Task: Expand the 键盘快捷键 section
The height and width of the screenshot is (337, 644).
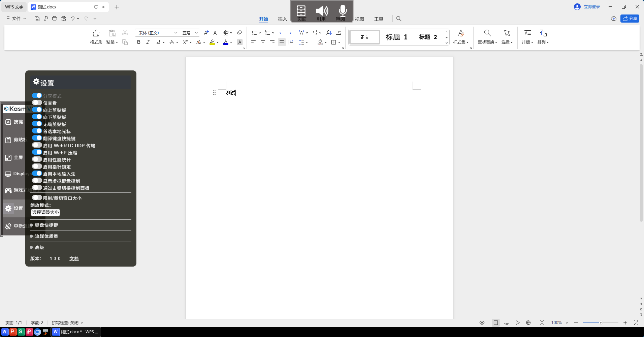Action: pyautogui.click(x=44, y=225)
